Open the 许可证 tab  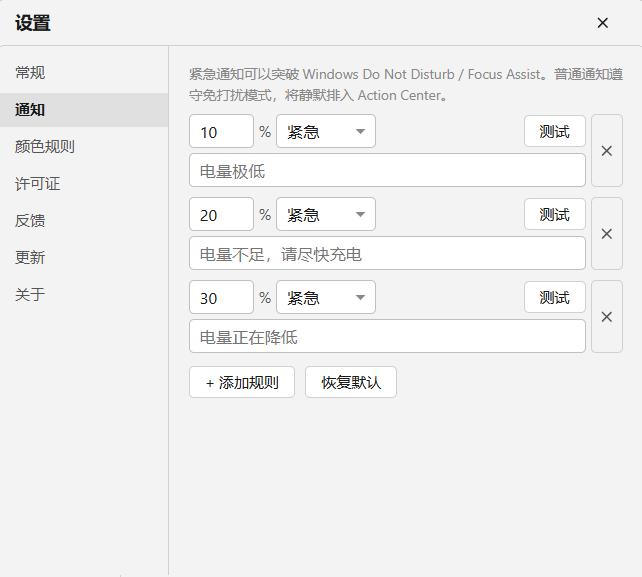pyautogui.click(x=84, y=183)
